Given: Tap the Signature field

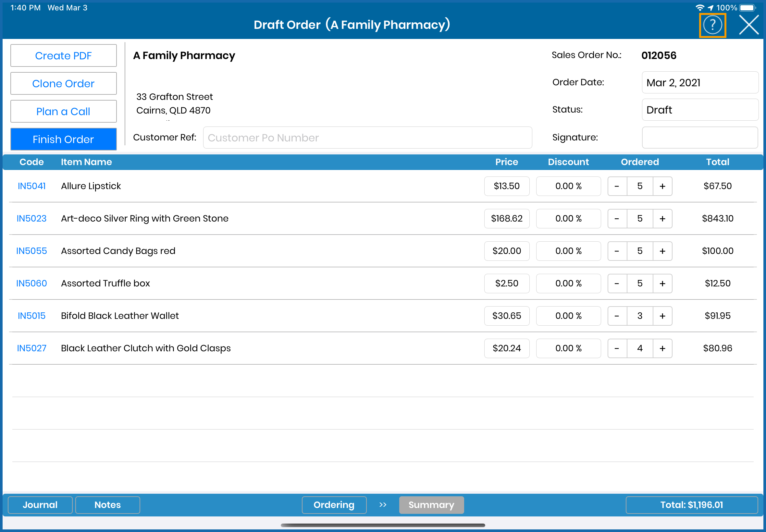Looking at the screenshot, I should tap(700, 137).
